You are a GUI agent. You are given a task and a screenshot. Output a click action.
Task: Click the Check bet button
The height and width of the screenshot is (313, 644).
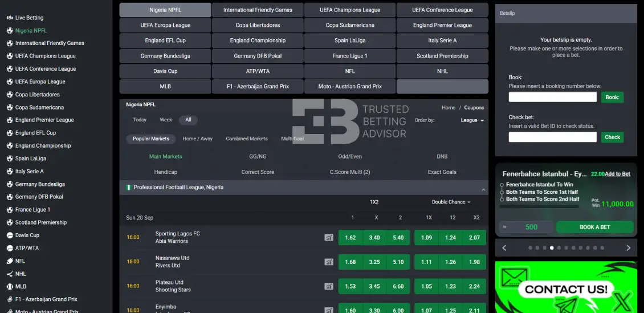point(612,137)
